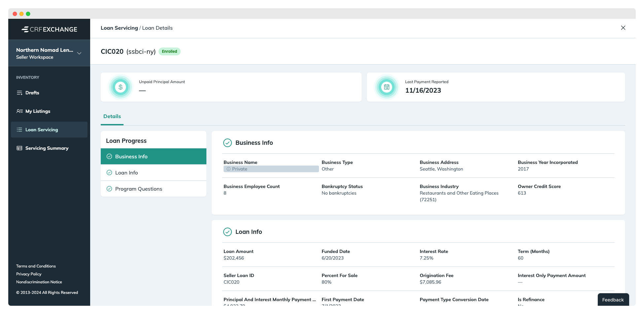The image size is (644, 314).
Task: Click the funded date 6/20/2023
Action: (333, 258)
